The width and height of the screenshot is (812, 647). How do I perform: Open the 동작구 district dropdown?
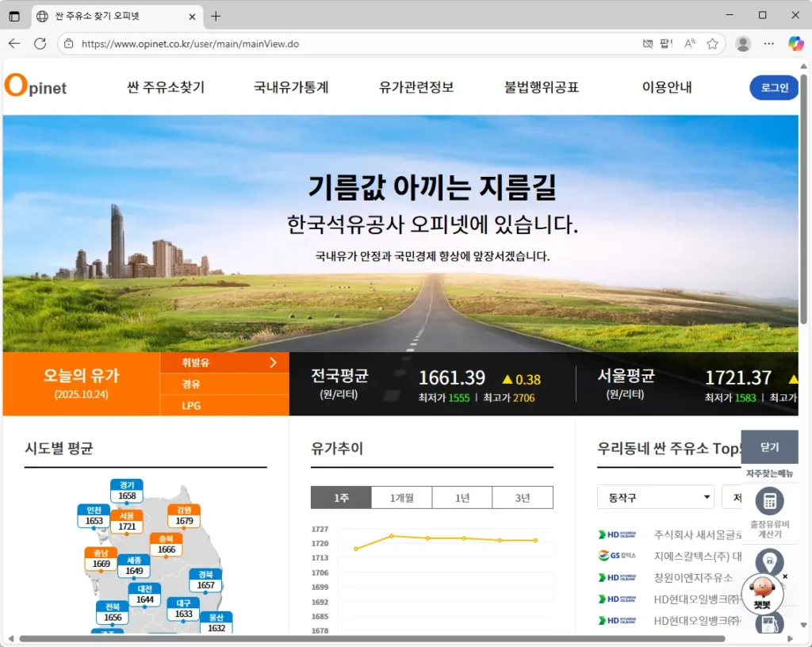(x=655, y=496)
